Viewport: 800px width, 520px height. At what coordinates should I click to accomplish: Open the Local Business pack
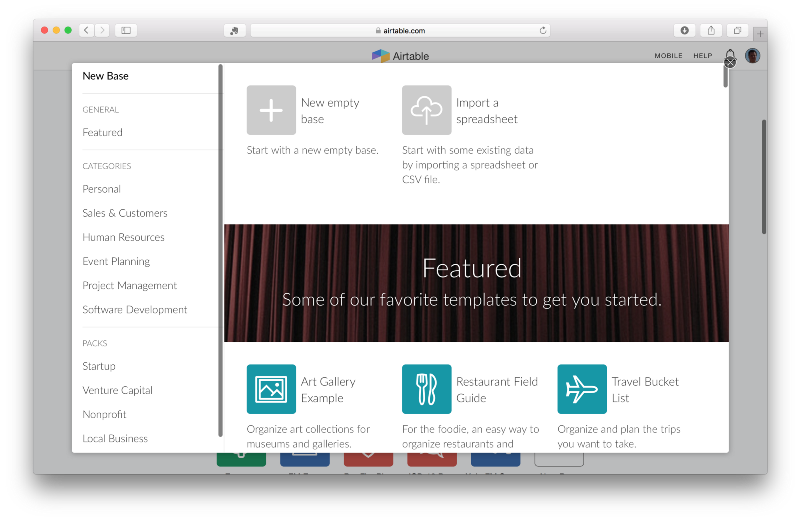click(115, 438)
